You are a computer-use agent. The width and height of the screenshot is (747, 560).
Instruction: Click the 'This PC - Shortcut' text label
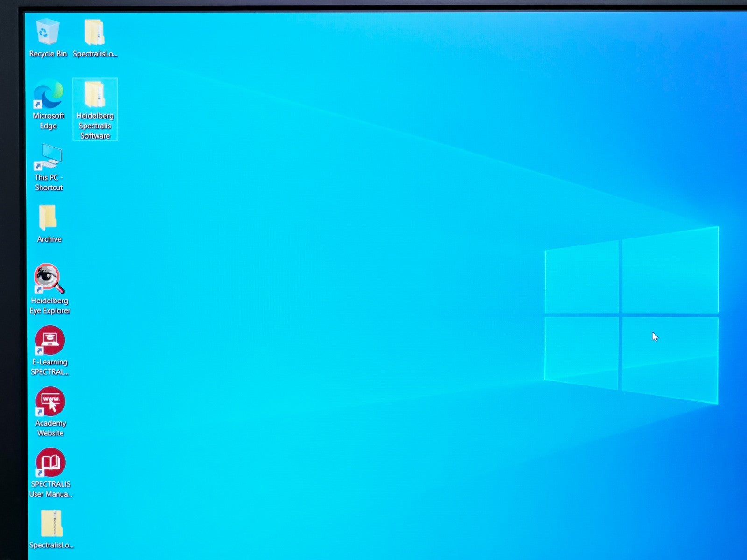tap(49, 182)
